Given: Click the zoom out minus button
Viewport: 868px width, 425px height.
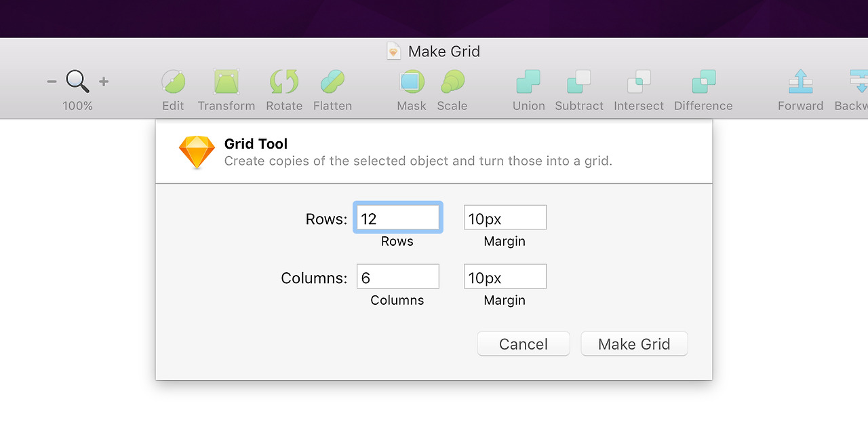Looking at the screenshot, I should (x=52, y=82).
